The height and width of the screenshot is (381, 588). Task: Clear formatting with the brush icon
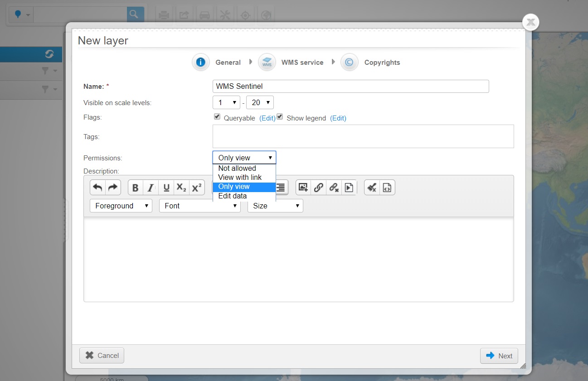pos(372,188)
